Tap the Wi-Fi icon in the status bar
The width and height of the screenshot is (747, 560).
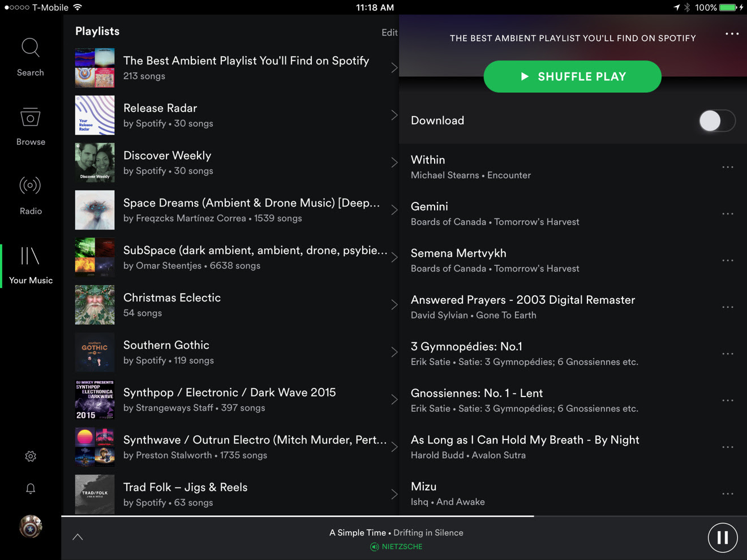78,7
